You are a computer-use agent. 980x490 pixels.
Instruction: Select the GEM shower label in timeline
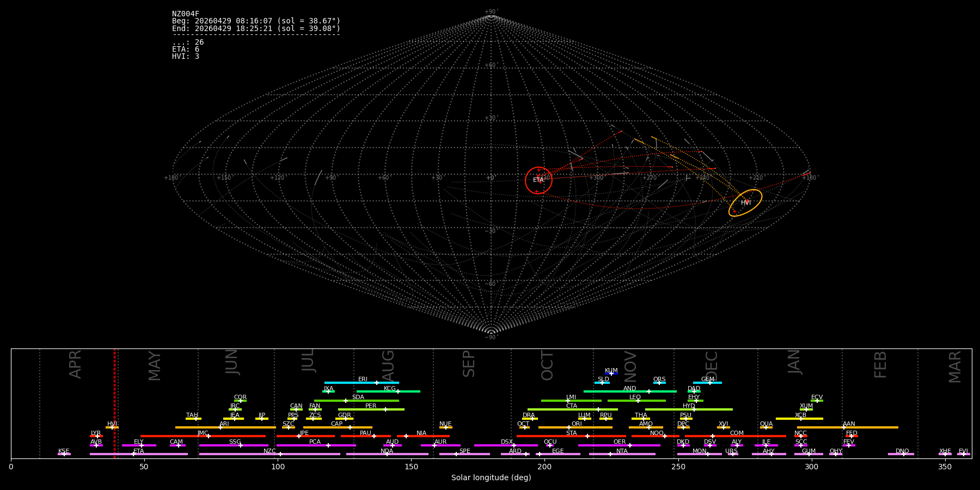click(x=708, y=379)
